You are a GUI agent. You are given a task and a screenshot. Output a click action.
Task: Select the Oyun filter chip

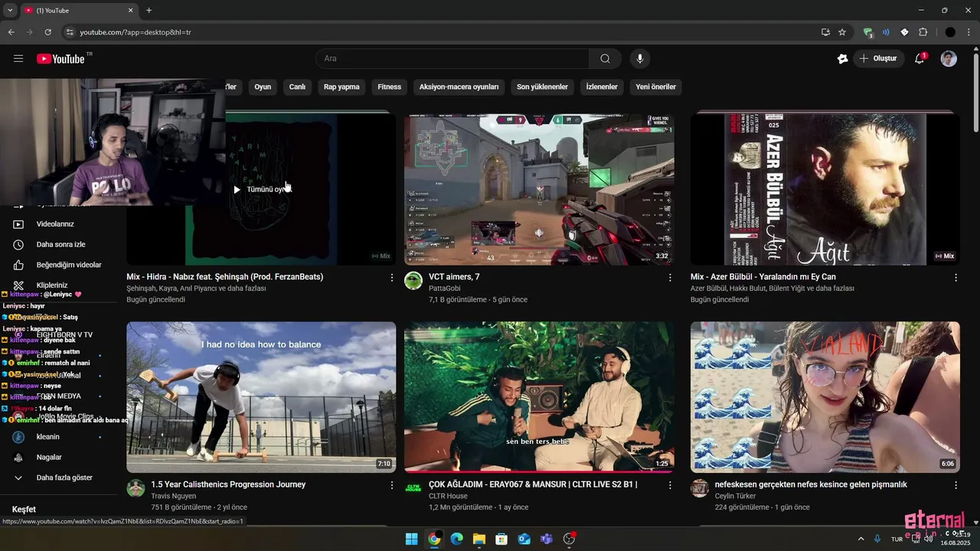[x=263, y=86]
